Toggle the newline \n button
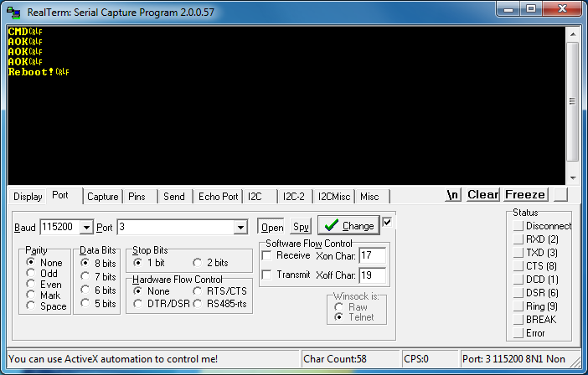Viewport: 588px width, 375px height. point(453,195)
